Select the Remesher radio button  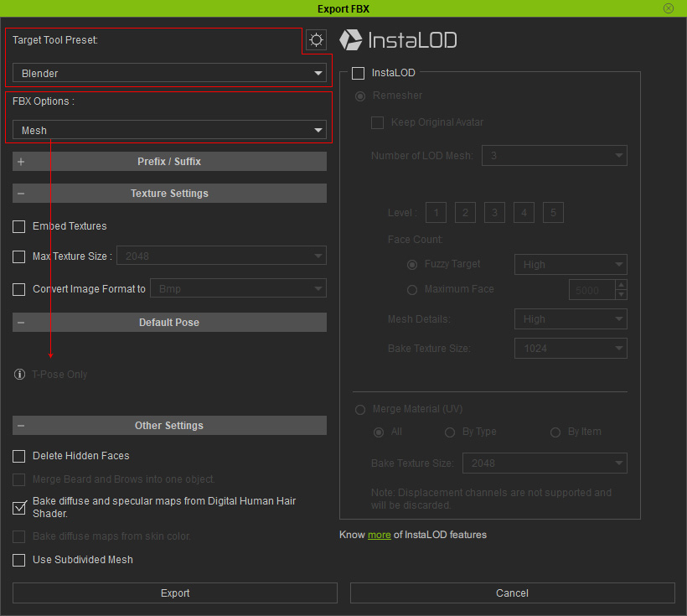[360, 96]
